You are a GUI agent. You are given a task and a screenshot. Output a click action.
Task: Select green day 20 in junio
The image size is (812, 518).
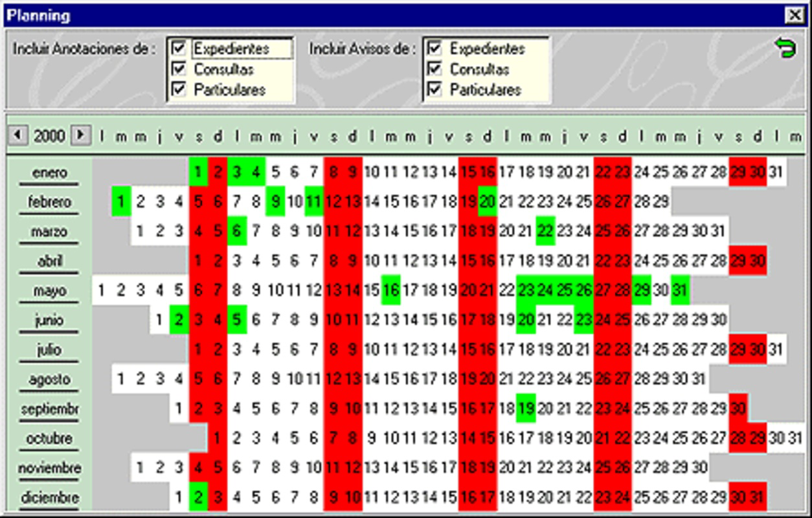pos(526,320)
